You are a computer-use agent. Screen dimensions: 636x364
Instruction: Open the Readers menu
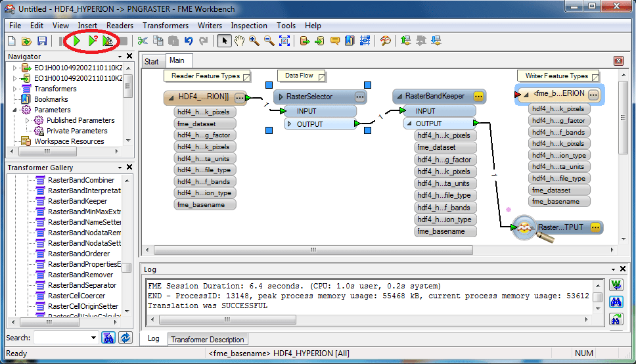[x=120, y=26]
